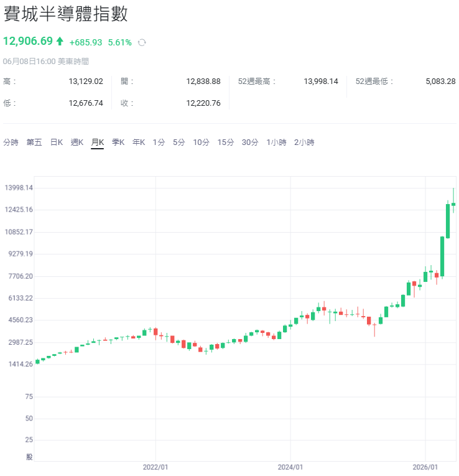Click the percent change 5.61%
The width and height of the screenshot is (459, 476).
pos(120,42)
